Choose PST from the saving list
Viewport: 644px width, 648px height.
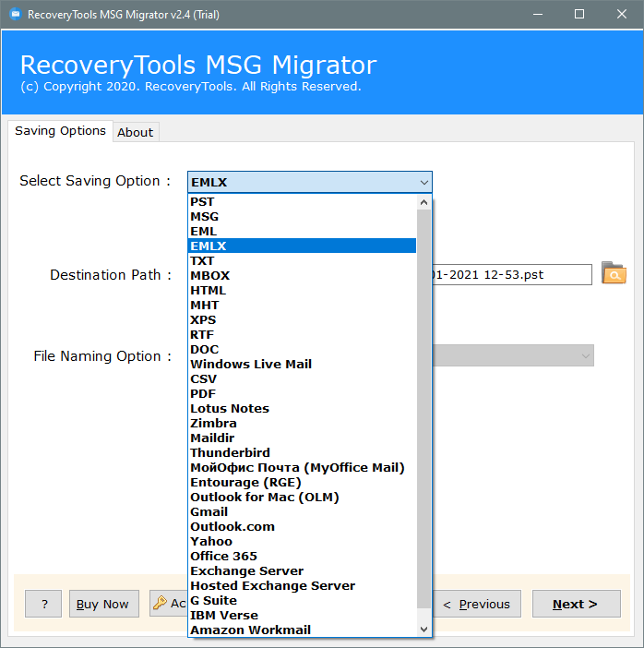pos(302,201)
